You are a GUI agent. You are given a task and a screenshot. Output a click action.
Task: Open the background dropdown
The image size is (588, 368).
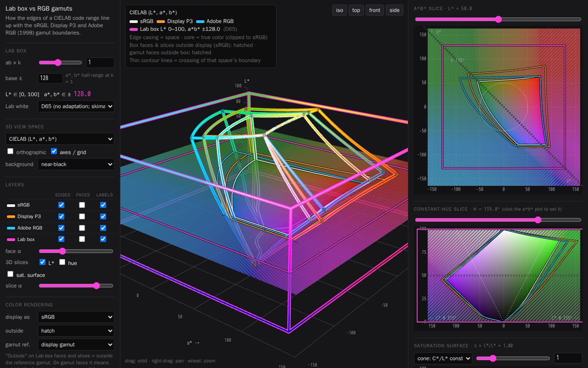[76, 164]
